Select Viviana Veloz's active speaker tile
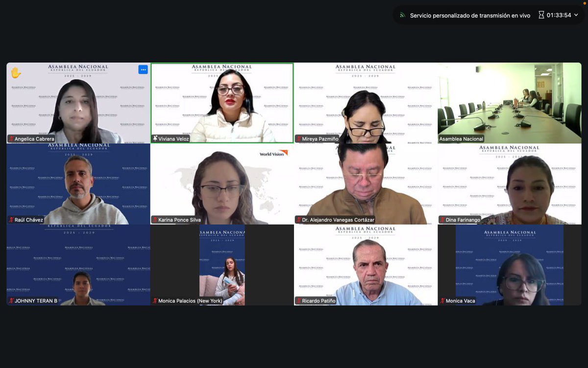The image size is (588, 368). coord(222,103)
